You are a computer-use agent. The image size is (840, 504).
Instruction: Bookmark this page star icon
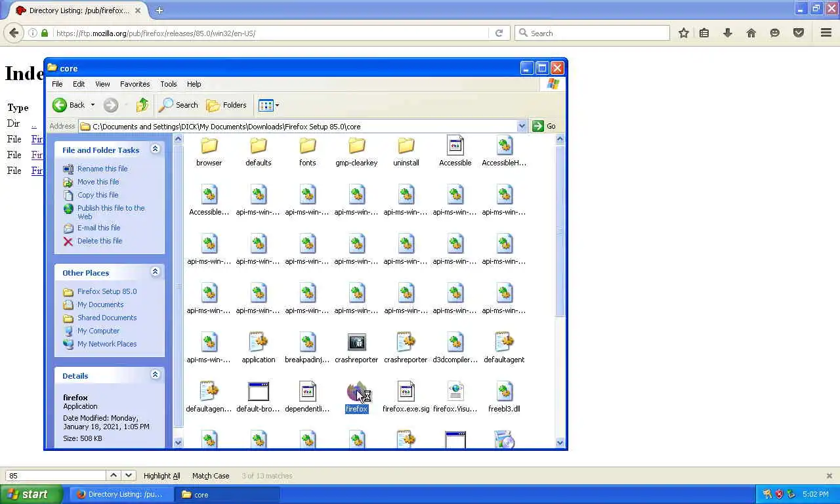[683, 33]
